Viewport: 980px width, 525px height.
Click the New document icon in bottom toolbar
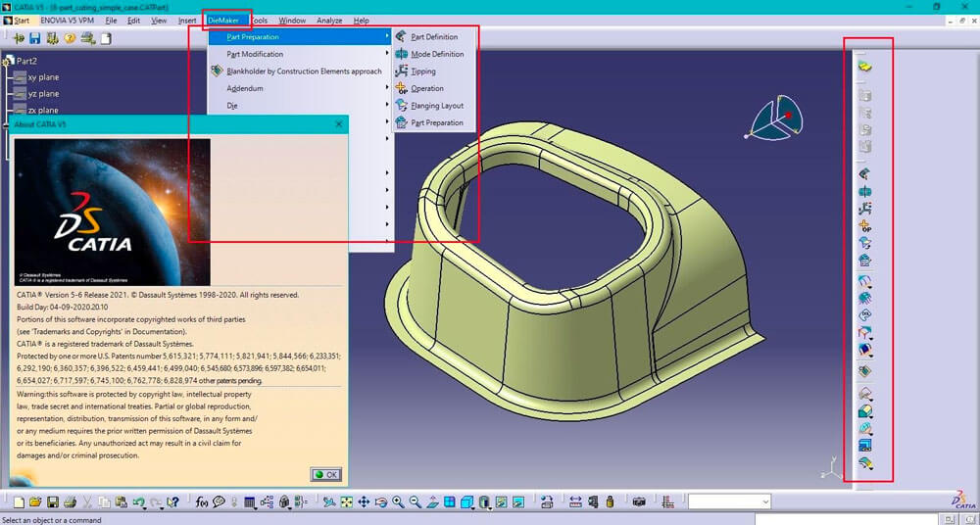pyautogui.click(x=18, y=501)
